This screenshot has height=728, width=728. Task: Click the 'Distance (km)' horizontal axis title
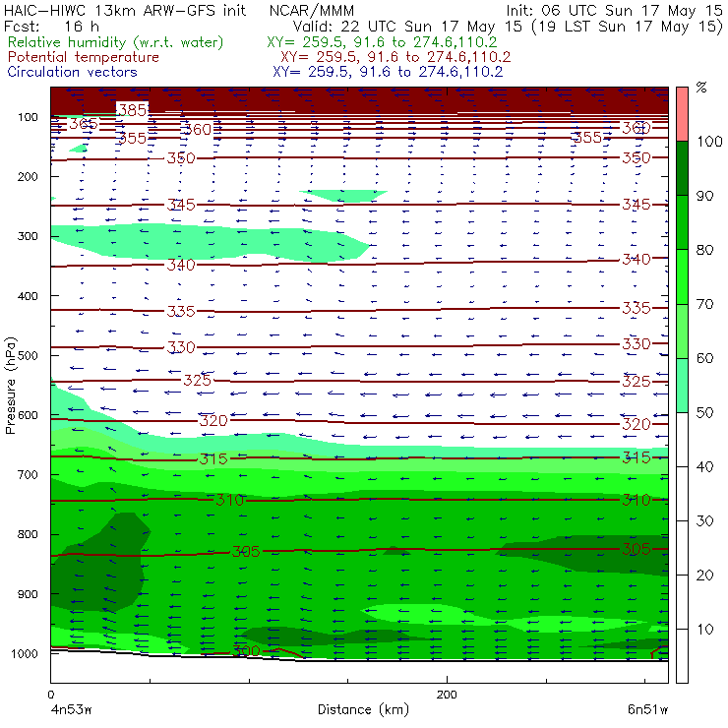click(364, 709)
